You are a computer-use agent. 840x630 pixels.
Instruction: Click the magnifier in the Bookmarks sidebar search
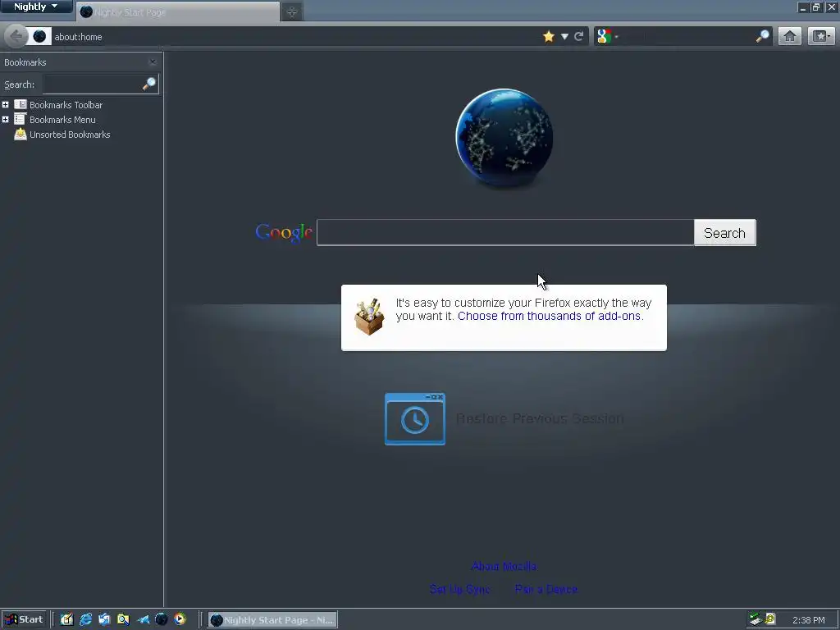click(149, 84)
